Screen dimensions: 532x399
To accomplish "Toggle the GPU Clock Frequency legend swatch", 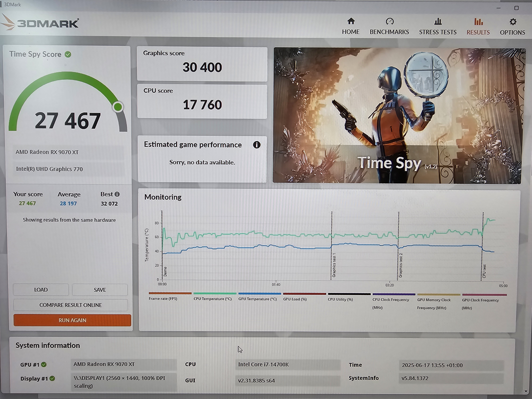I will (x=484, y=295).
